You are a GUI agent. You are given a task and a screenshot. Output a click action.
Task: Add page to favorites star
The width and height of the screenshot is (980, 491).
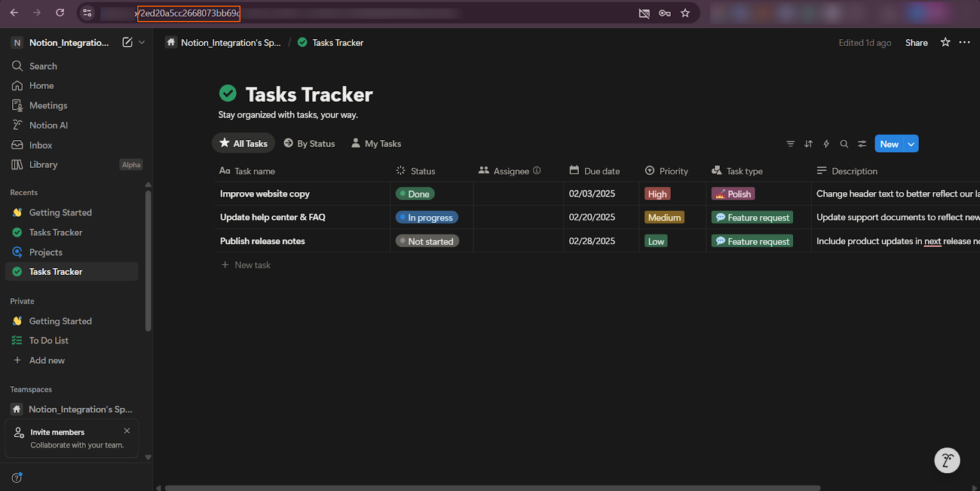(x=946, y=42)
